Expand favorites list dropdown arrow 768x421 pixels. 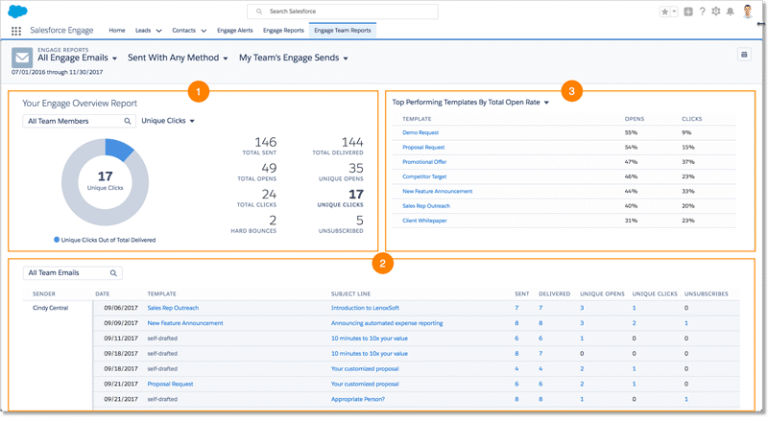(x=674, y=12)
